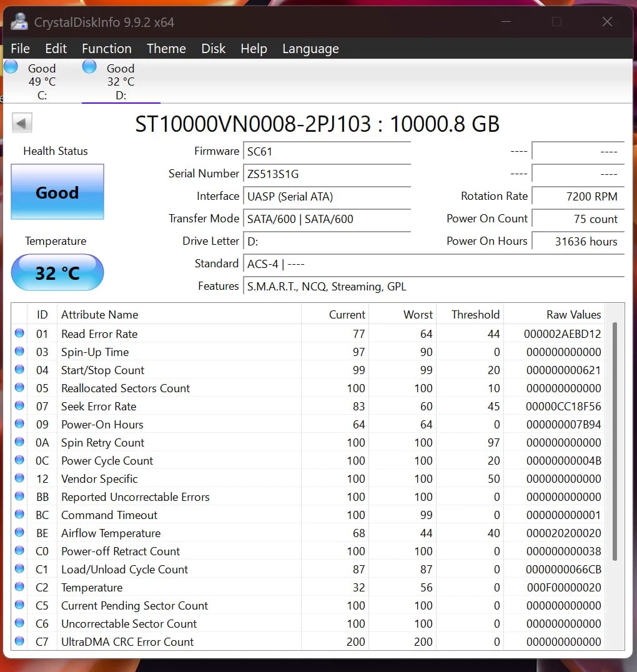Click the status dot for UltraDMA CRC Error Count
The width and height of the screenshot is (637, 672).
pos(19,641)
